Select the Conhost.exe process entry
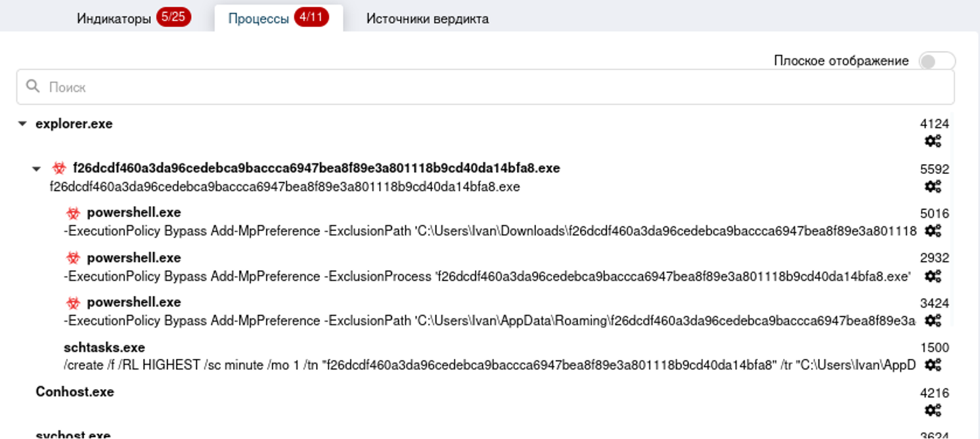 pos(75,392)
